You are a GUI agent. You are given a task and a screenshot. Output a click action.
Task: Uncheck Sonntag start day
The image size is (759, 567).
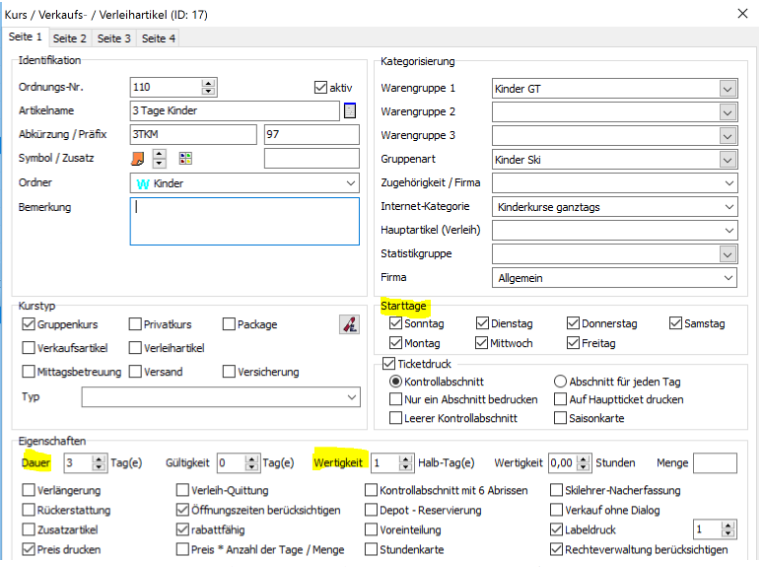click(395, 323)
